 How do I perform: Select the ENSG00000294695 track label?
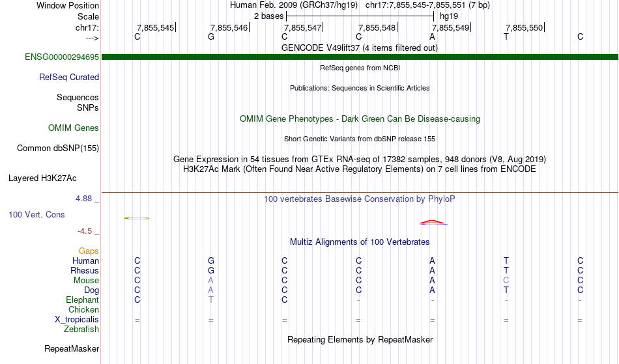pyautogui.click(x=62, y=57)
